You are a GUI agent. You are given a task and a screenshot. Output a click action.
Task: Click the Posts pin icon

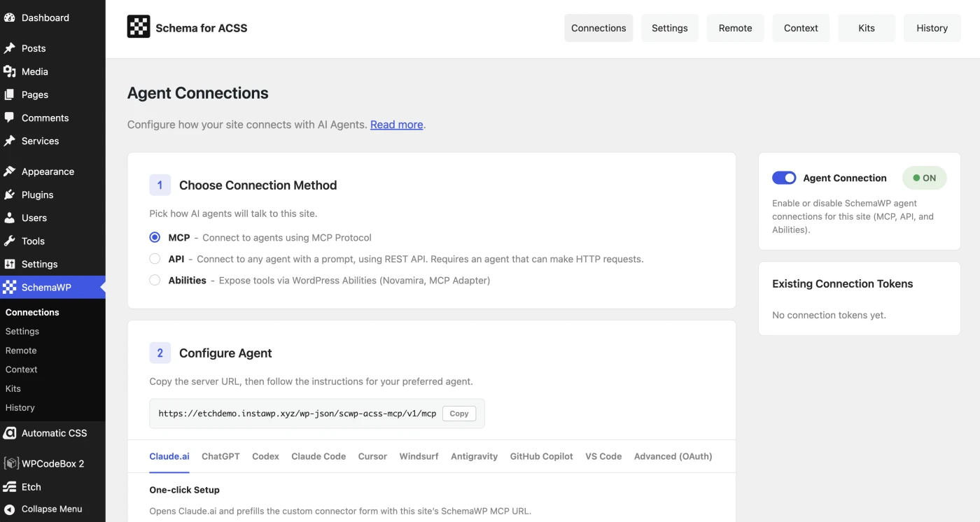click(x=10, y=48)
